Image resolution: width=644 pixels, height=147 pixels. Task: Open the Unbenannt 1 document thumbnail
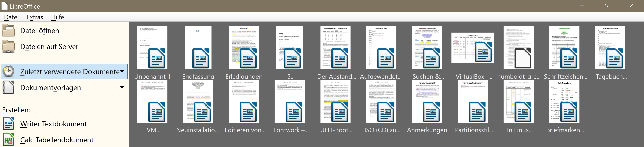coord(152,48)
